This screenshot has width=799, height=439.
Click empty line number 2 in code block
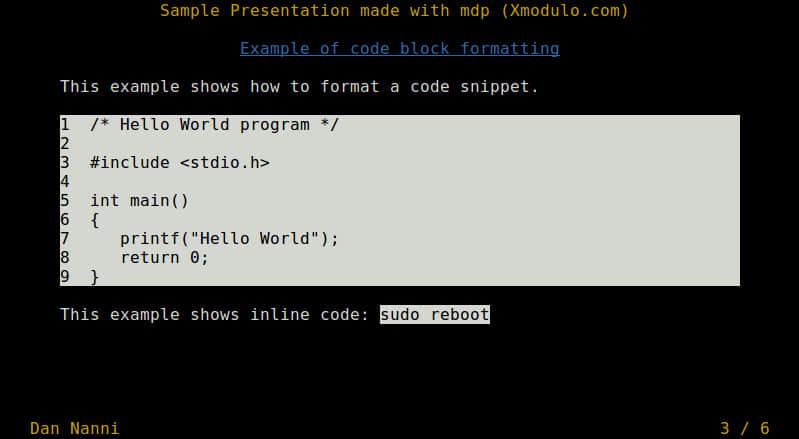(65, 144)
